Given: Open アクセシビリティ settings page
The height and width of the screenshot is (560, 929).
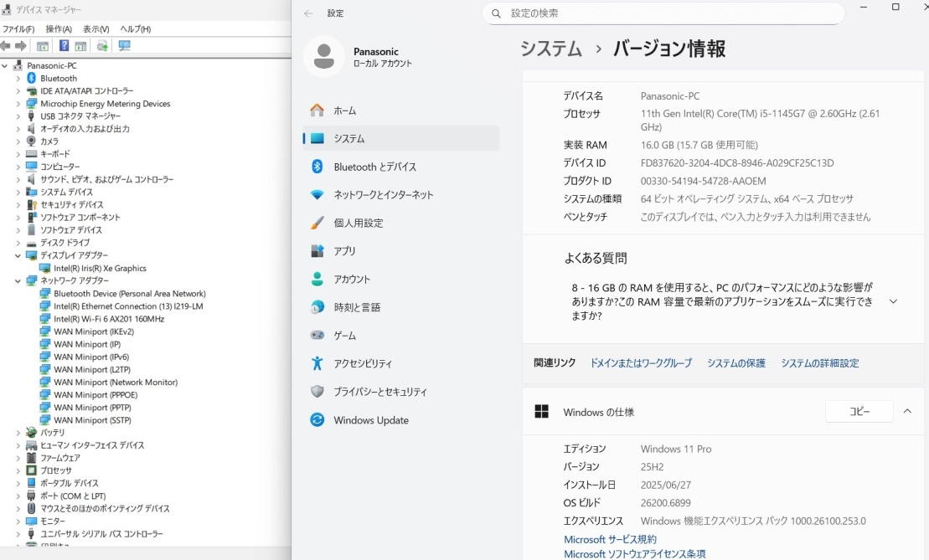Looking at the screenshot, I should [x=362, y=363].
